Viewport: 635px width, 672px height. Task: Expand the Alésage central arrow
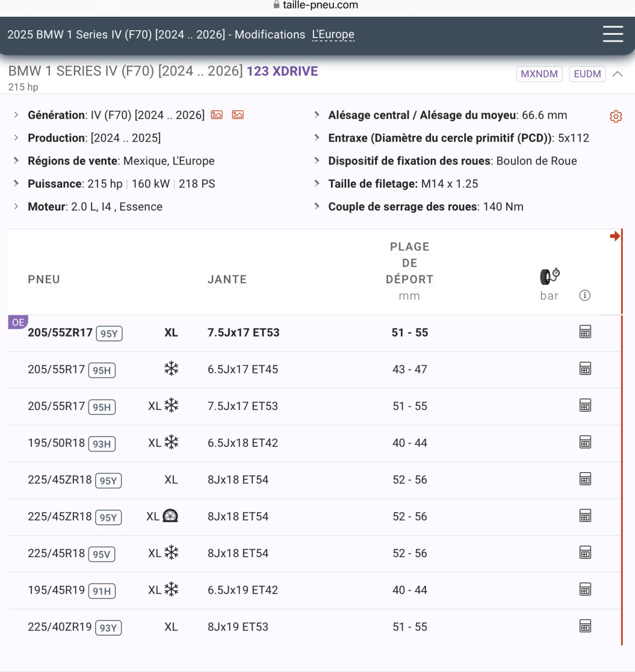coord(317,115)
